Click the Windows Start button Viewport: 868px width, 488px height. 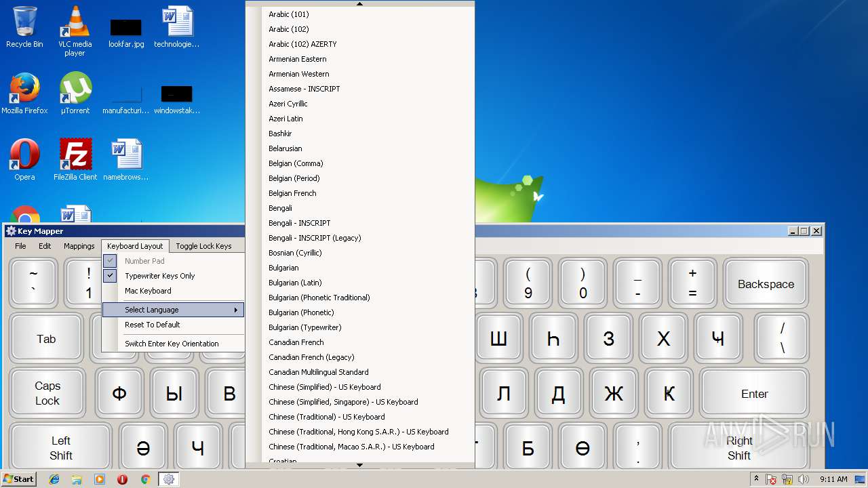point(19,479)
